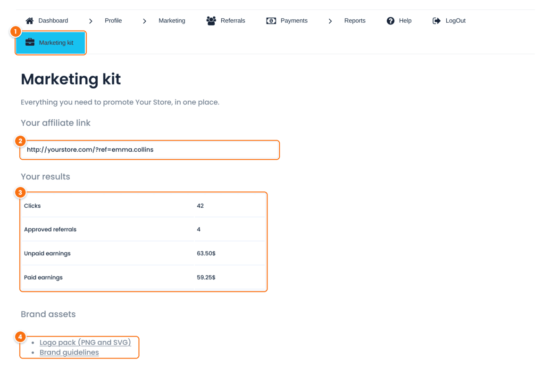Click the Approved referrals label
This screenshot has width=551, height=392.
point(50,229)
